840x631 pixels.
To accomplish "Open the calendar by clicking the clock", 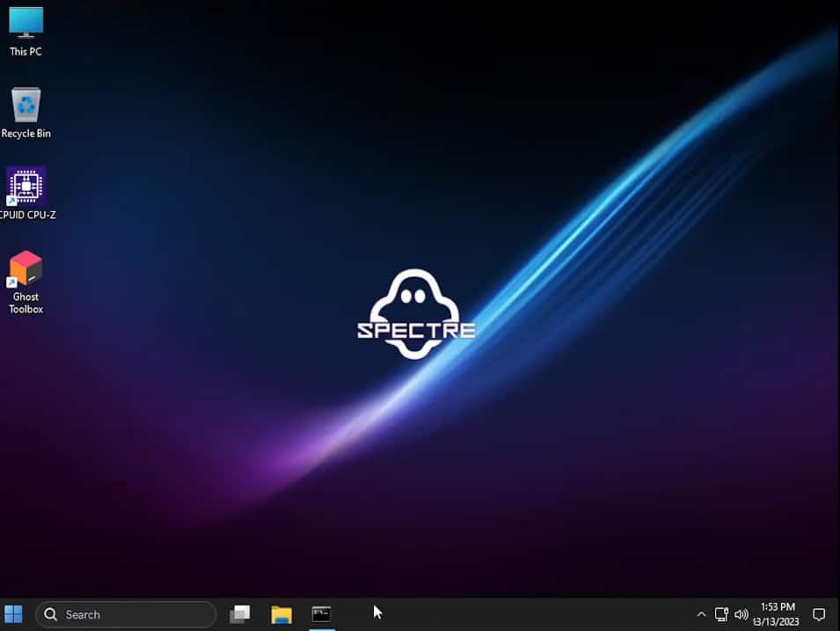I will [777, 606].
